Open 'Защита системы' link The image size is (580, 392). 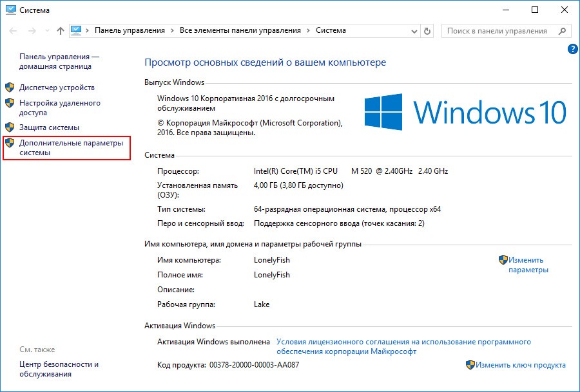pos(49,127)
